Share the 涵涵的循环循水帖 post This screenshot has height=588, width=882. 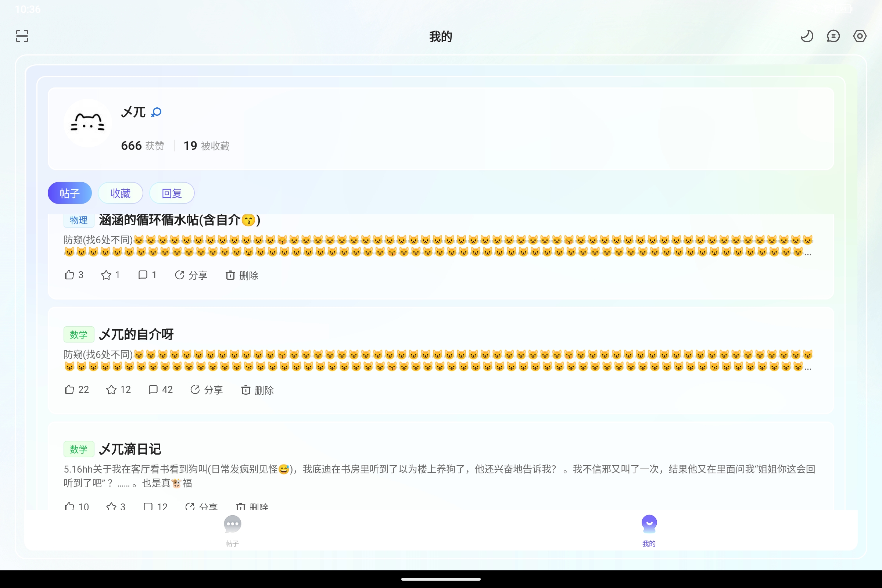click(191, 275)
